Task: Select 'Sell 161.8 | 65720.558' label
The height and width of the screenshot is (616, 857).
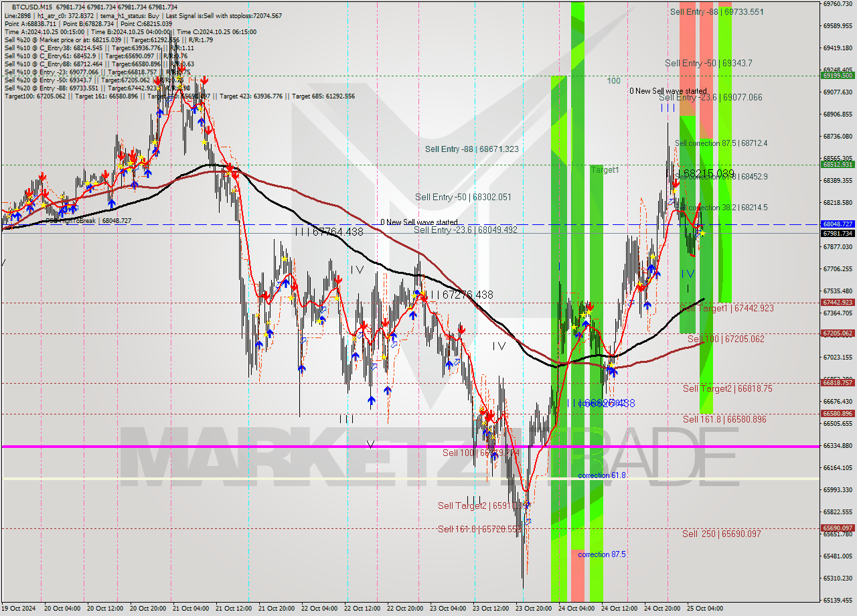Action: coord(479,529)
